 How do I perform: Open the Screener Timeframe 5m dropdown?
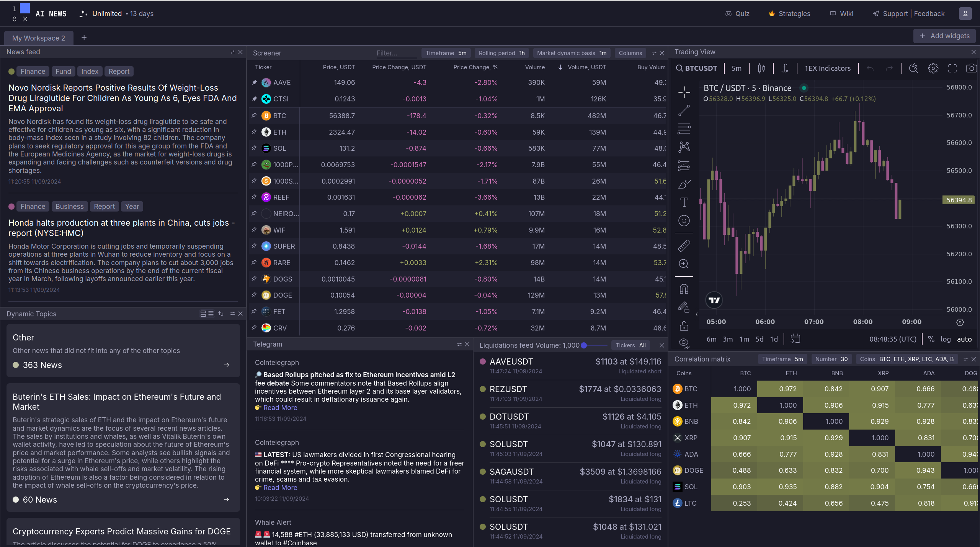click(446, 53)
